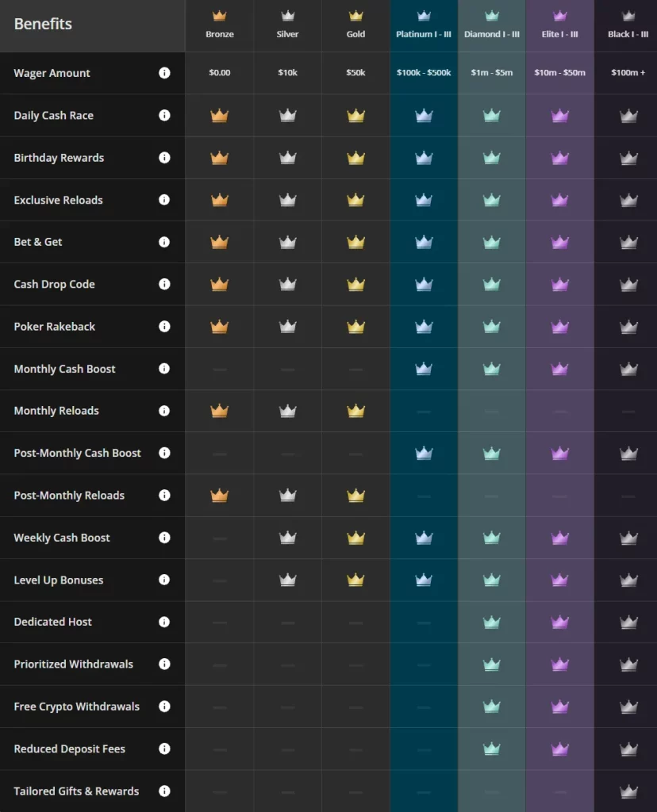
Task: Select the Bronze tier column header
Action: (x=220, y=25)
